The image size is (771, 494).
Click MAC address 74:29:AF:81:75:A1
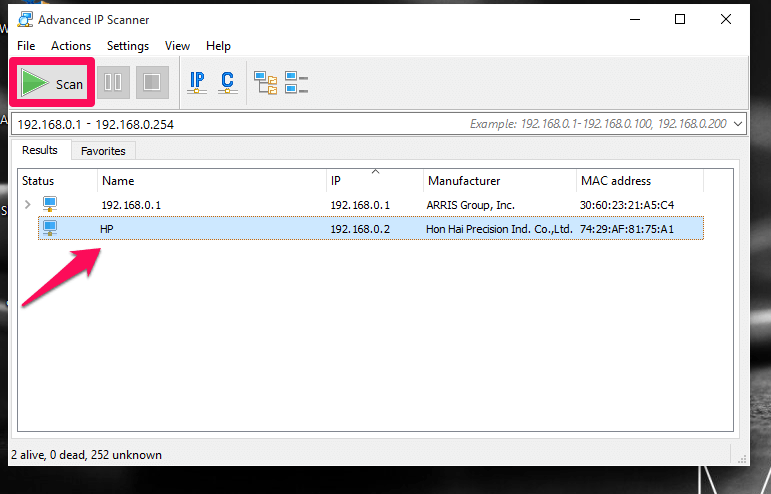pyautogui.click(x=627, y=229)
